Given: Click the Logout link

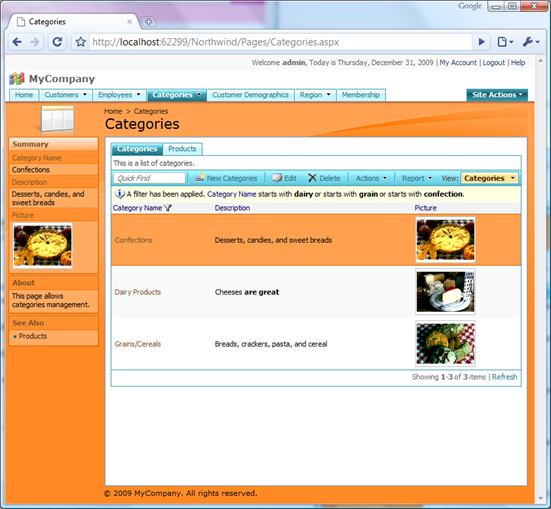Looking at the screenshot, I should point(493,63).
